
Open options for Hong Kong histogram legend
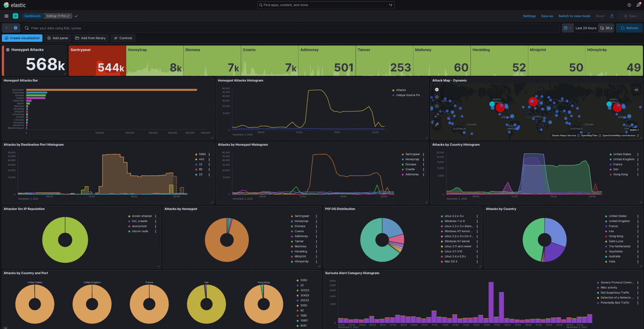point(637,174)
